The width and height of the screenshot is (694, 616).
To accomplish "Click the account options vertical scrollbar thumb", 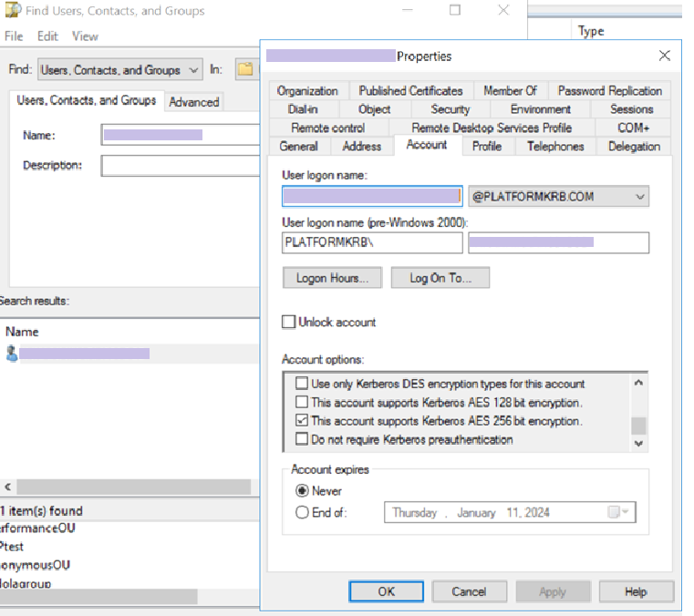I will 638,426.
